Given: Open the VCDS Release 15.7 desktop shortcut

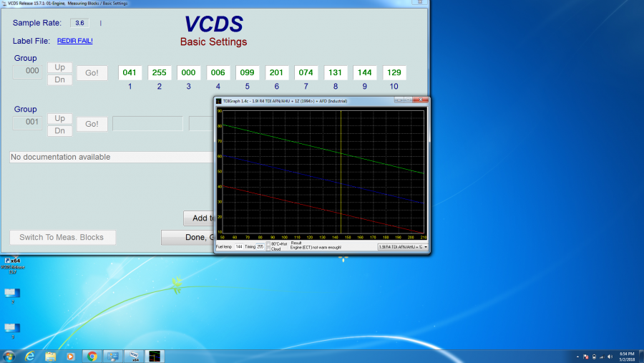Looking at the screenshot, I should [12, 263].
